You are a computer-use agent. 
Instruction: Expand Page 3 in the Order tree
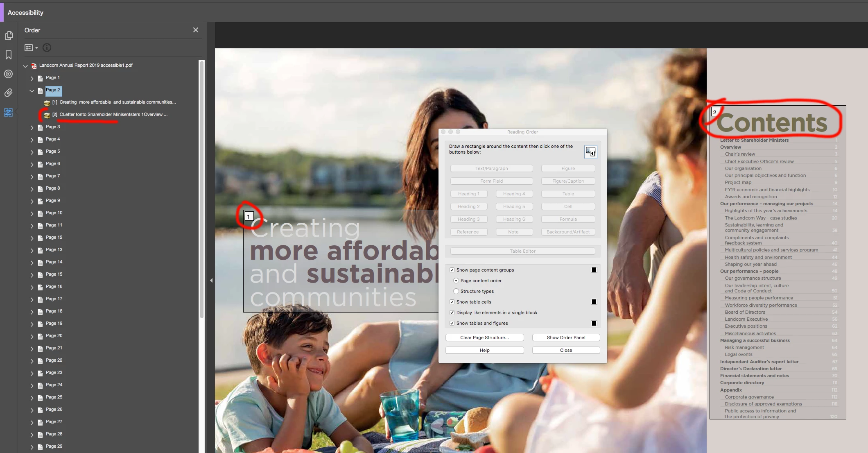coord(32,127)
